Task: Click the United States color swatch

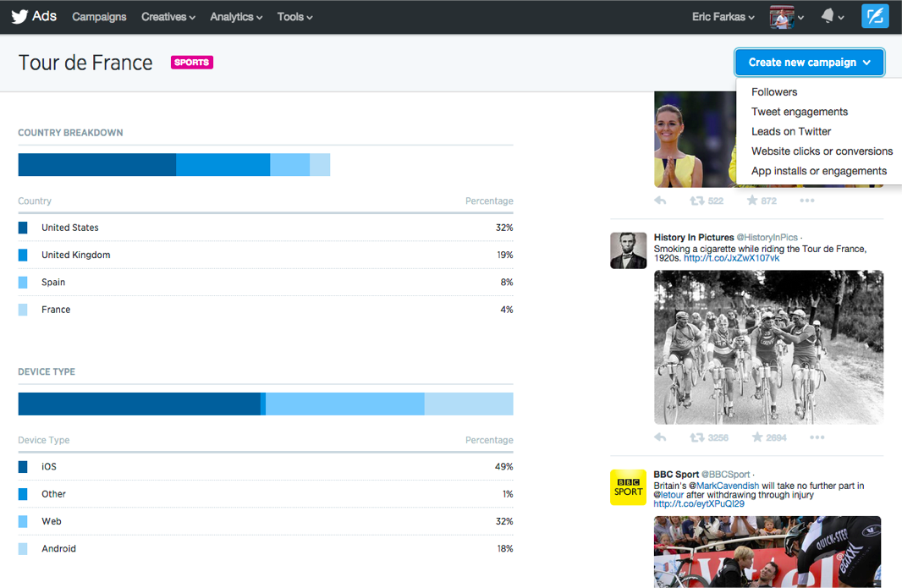Action: [23, 228]
